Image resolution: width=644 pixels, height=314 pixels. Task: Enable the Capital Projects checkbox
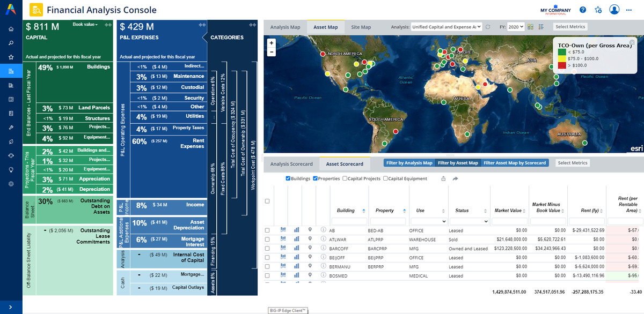(x=345, y=178)
